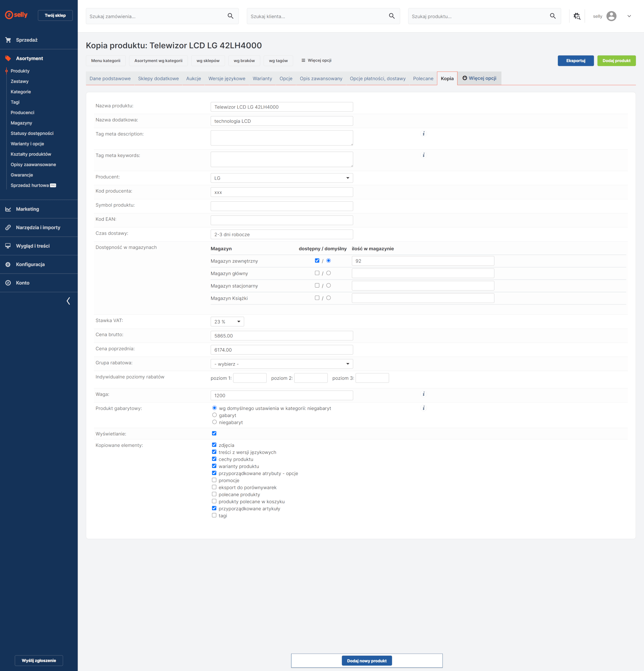Click the Asortyment tag icon
644x671 pixels.
[8, 59]
